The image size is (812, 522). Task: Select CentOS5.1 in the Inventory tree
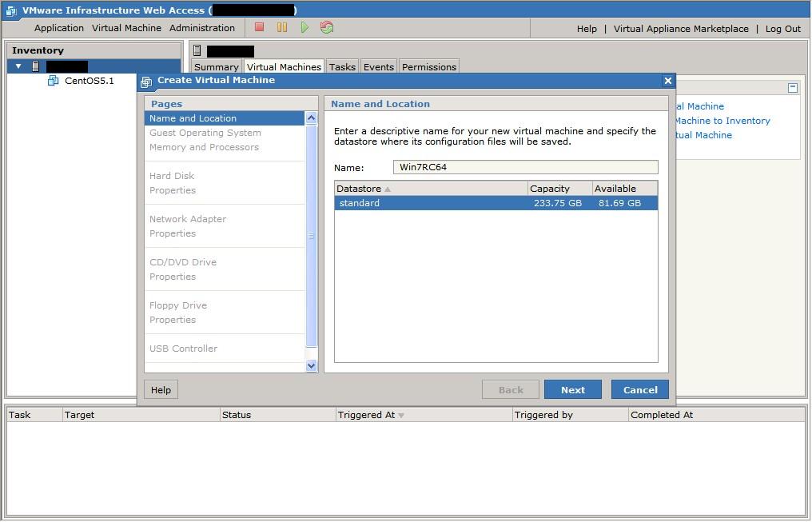[x=89, y=81]
